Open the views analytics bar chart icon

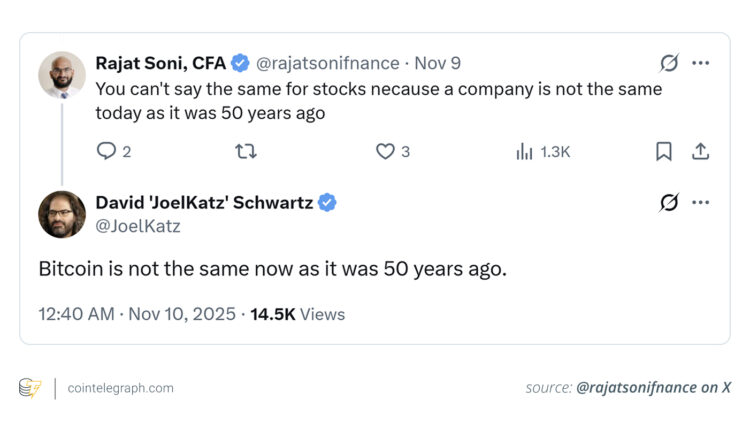tap(524, 151)
